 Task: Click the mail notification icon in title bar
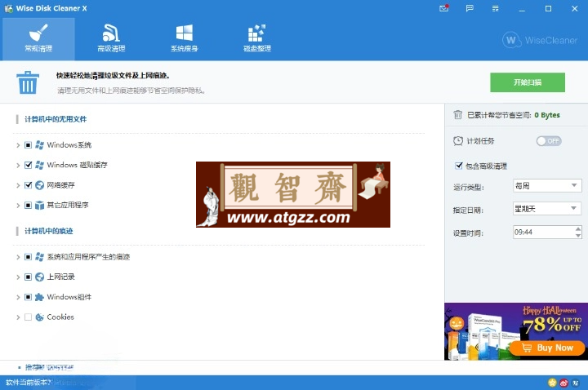coord(444,8)
